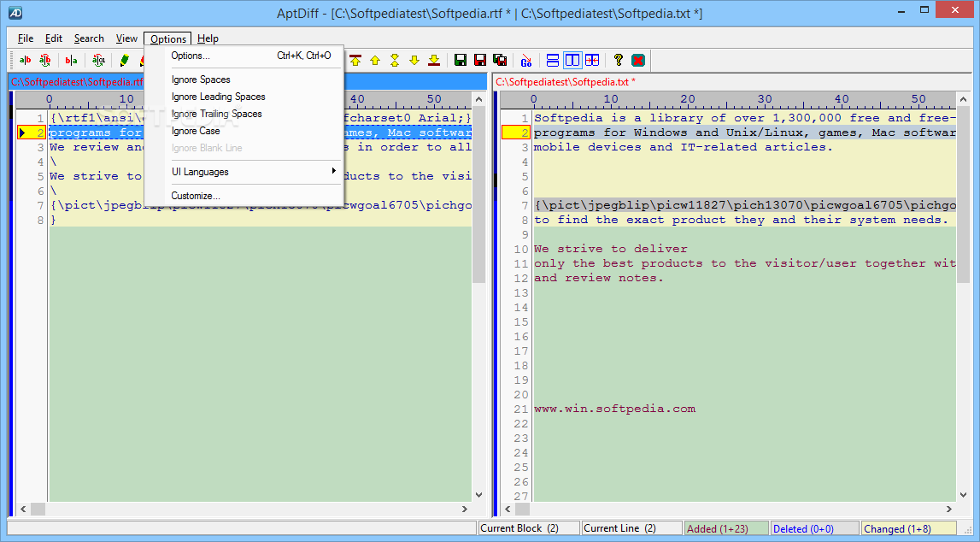
Task: Click the left pane vertical scrollbar thumb
Action: pos(478,195)
